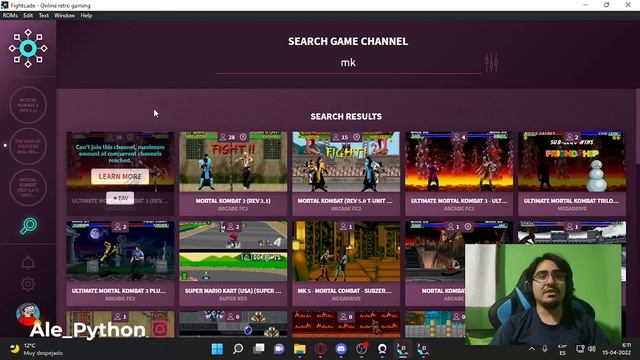
Task: Open the search filter sliders icon
Action: [x=491, y=63]
